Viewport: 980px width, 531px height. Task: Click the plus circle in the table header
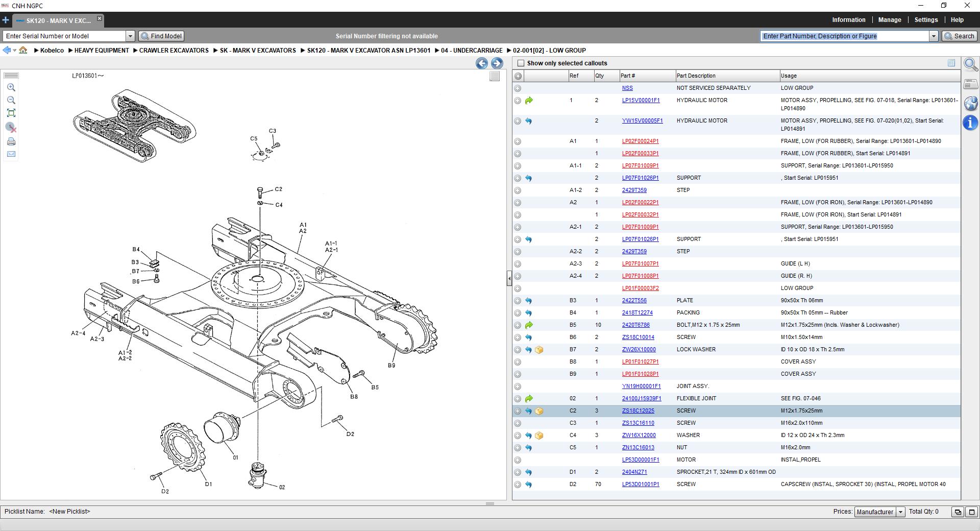pyautogui.click(x=518, y=76)
